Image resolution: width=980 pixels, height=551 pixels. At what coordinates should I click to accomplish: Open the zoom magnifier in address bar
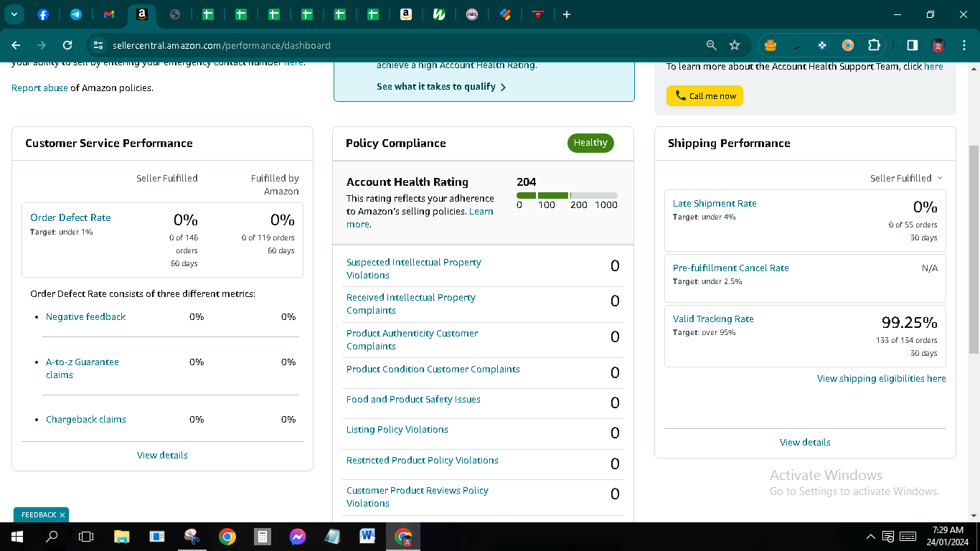click(x=712, y=45)
